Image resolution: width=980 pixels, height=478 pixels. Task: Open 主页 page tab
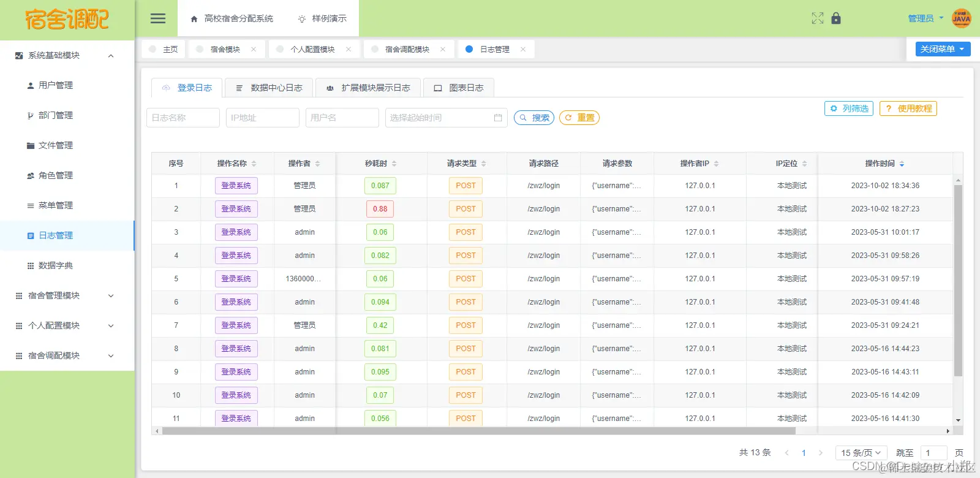pyautogui.click(x=164, y=49)
